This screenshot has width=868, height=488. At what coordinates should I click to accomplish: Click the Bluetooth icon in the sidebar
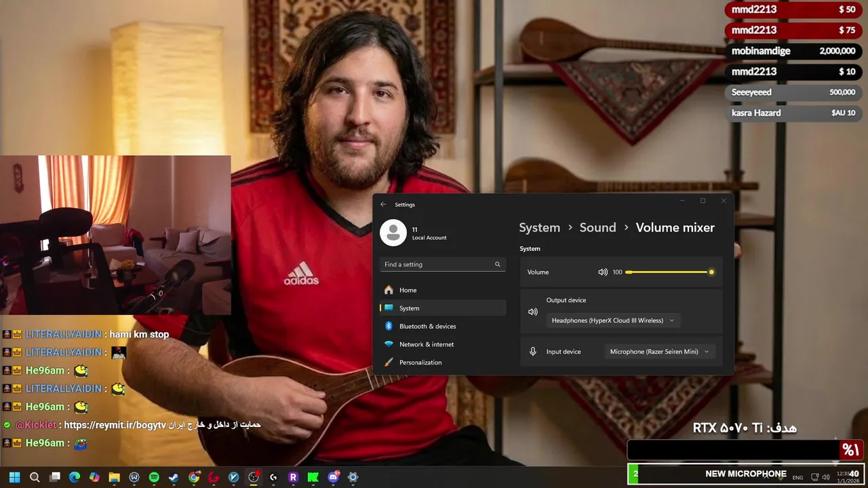tap(389, 326)
